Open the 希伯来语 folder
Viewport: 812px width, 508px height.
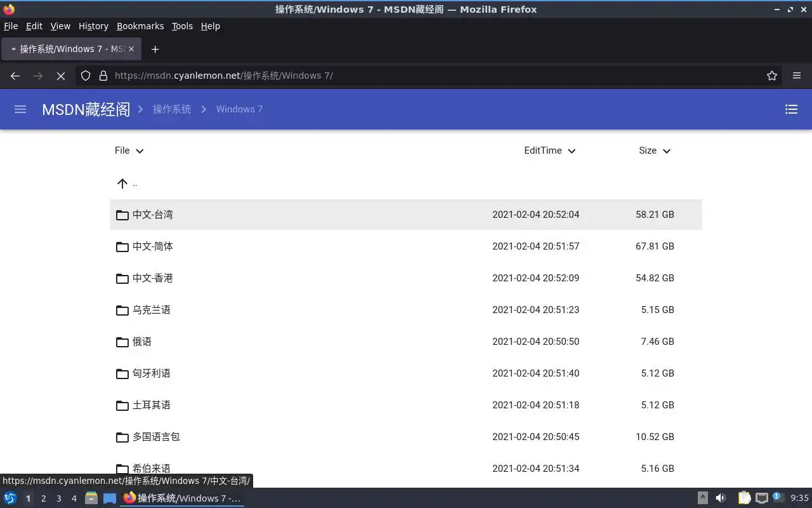point(406,469)
